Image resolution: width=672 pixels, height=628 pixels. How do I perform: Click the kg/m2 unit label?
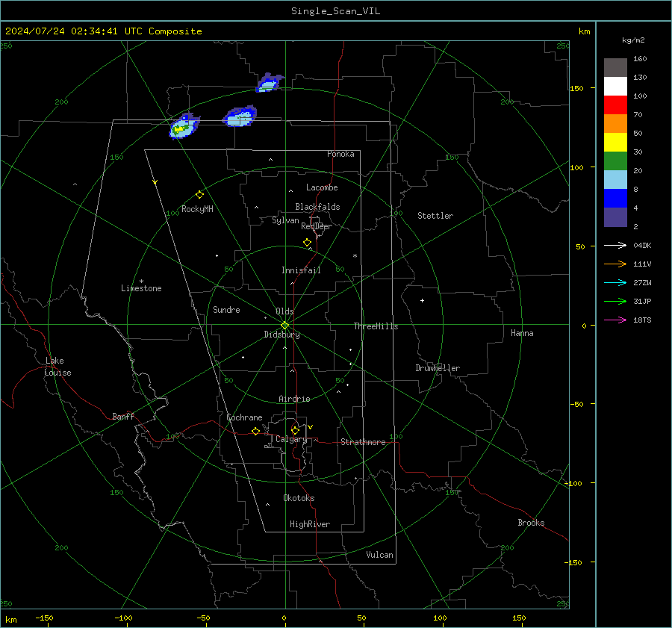[633, 40]
